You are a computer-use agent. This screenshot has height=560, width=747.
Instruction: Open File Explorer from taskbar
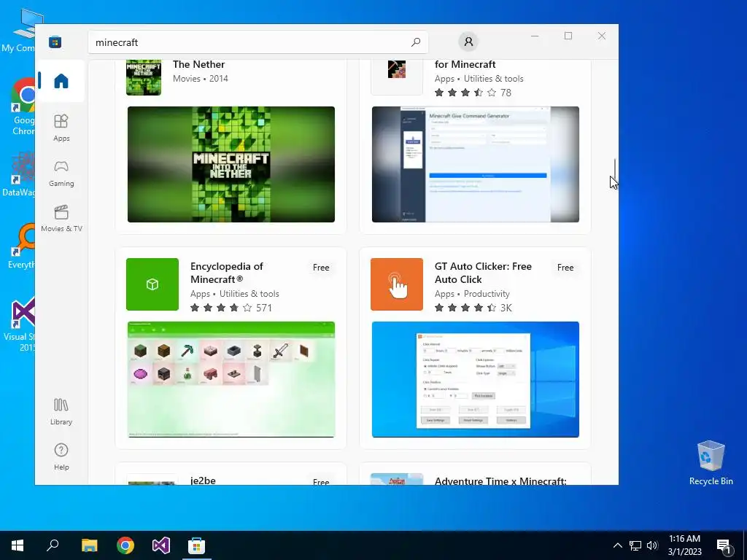[x=89, y=545]
